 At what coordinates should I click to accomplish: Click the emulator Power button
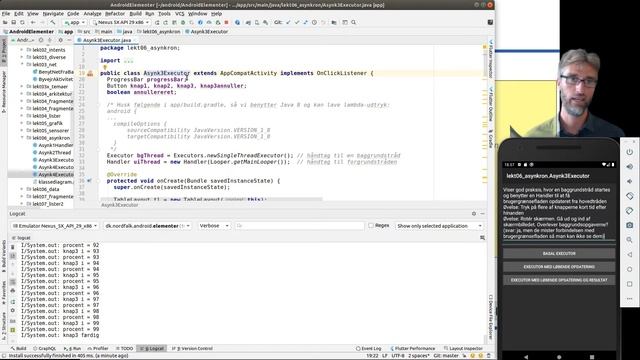coord(629,152)
